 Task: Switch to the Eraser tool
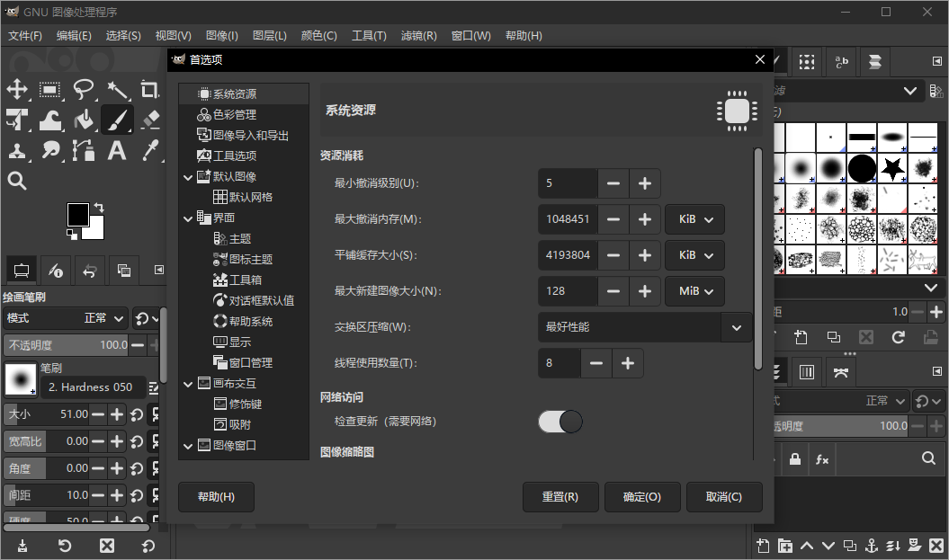[x=149, y=119]
